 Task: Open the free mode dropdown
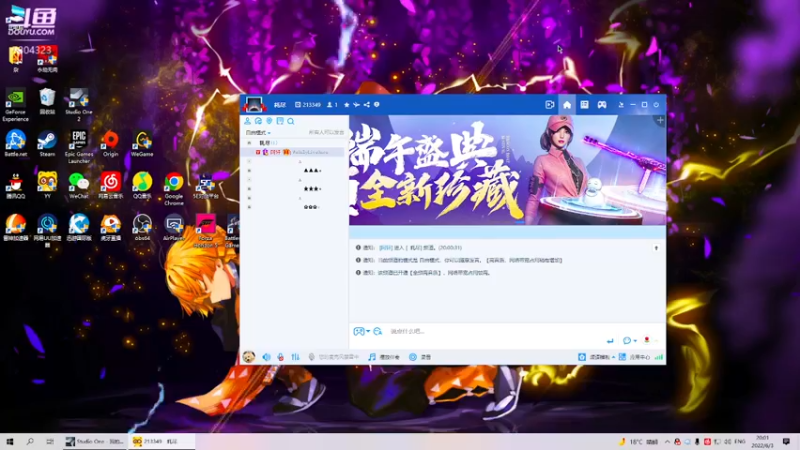tap(258, 133)
